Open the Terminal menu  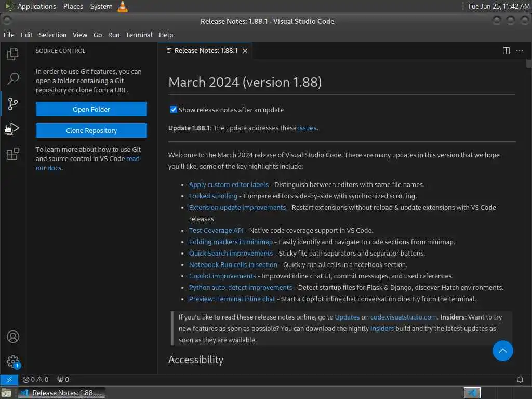(x=139, y=35)
